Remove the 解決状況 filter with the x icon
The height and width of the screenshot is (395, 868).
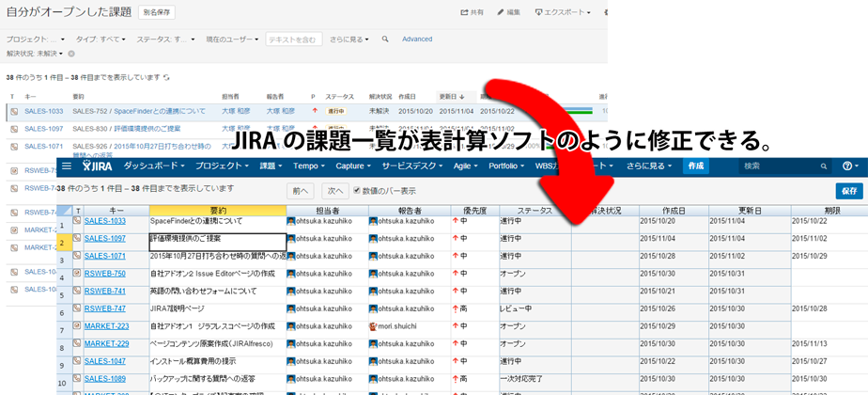pos(70,54)
